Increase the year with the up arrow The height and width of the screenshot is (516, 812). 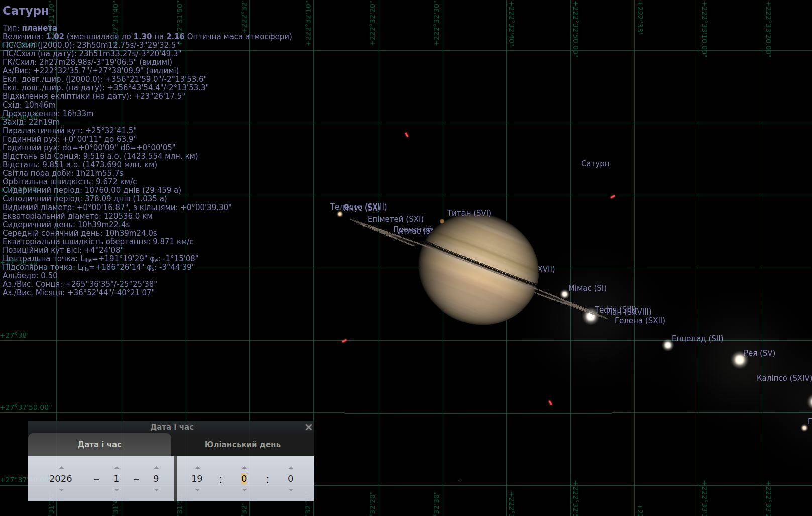pos(61,468)
